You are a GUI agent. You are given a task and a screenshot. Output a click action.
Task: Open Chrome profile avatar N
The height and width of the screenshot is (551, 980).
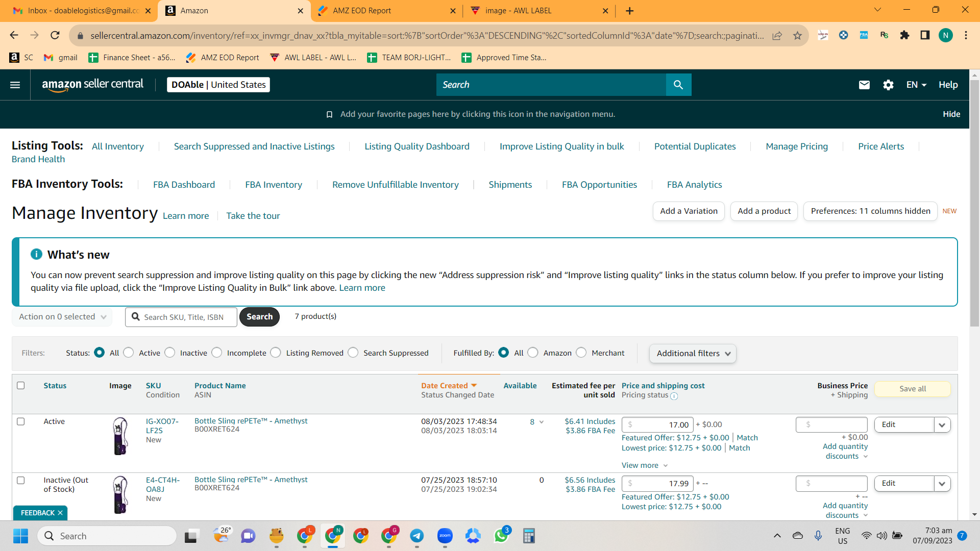click(945, 35)
